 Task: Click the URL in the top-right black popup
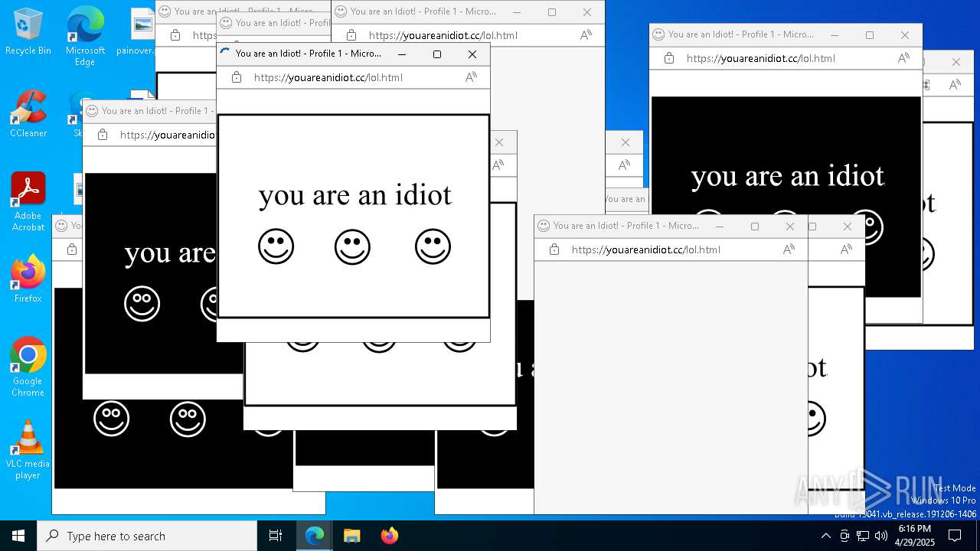(x=761, y=58)
